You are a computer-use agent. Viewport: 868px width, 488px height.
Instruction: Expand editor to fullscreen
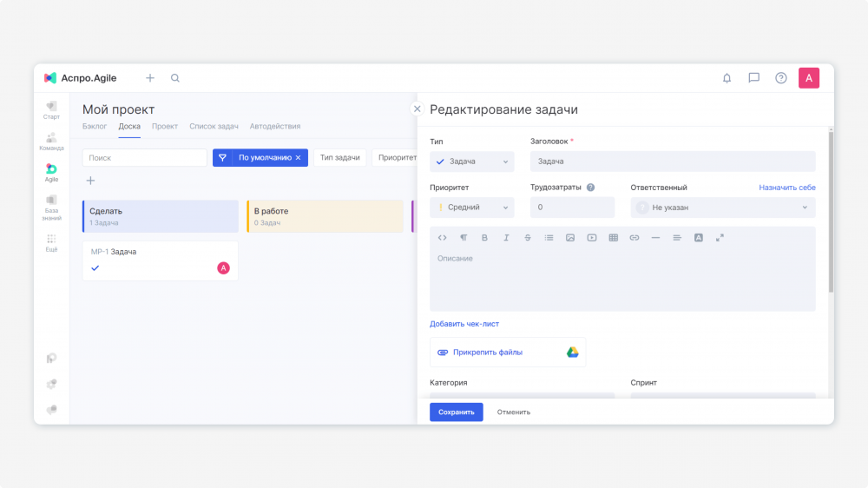pyautogui.click(x=720, y=238)
